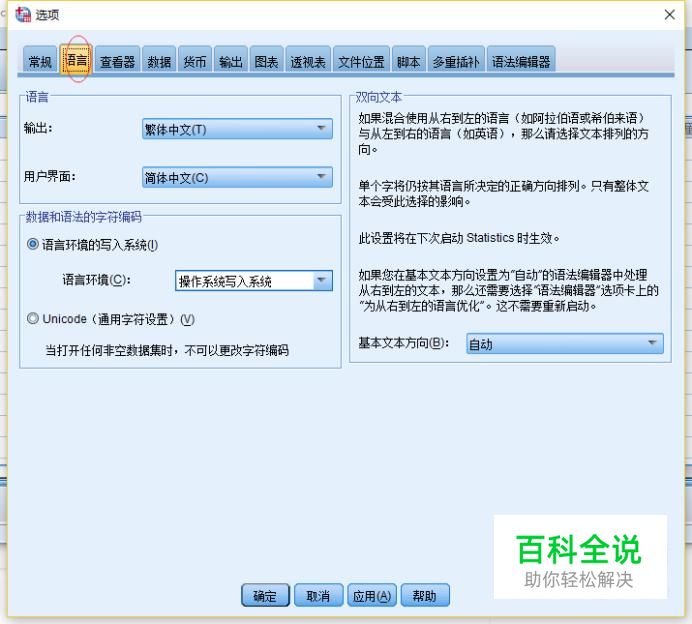The width and height of the screenshot is (692, 624).
Task: Open the 货币 tab
Action: pos(195,61)
